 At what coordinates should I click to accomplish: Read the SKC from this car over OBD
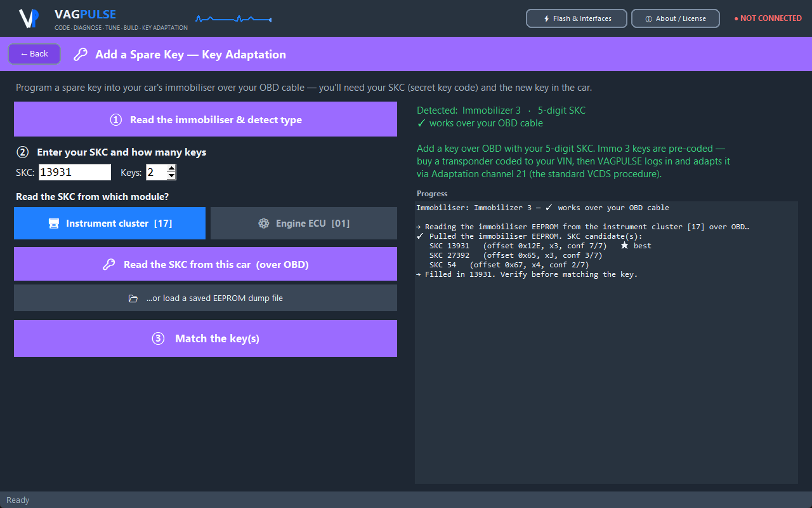click(206, 264)
